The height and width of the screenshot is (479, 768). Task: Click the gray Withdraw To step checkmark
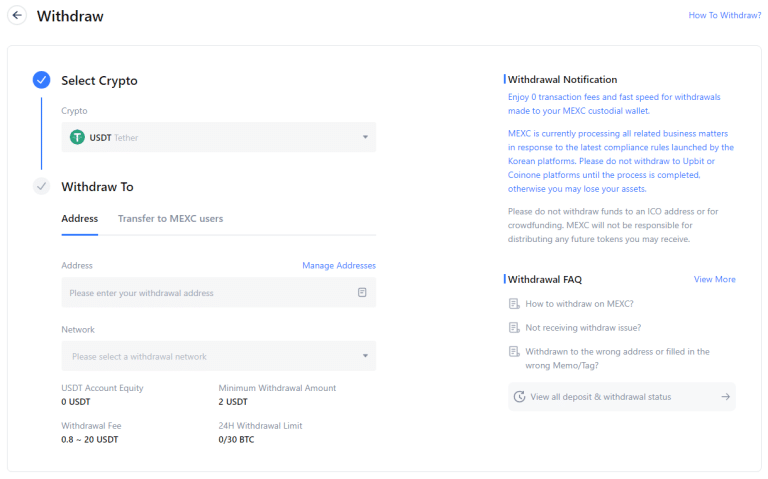pyautogui.click(x=42, y=186)
